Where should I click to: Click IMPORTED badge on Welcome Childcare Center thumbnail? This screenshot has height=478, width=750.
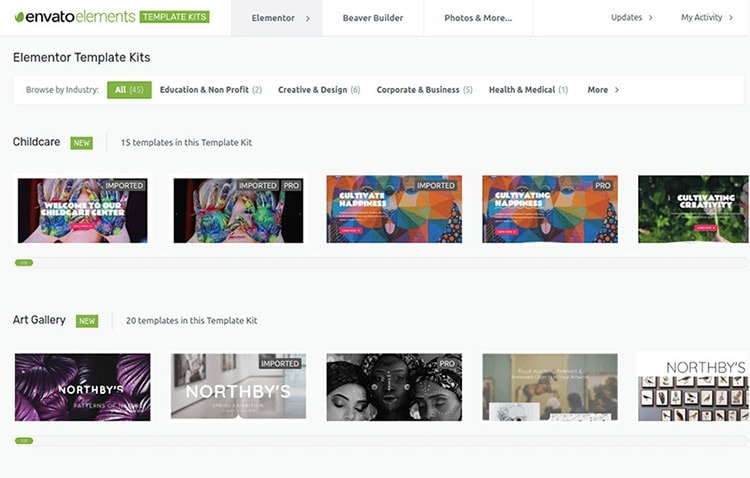124,186
